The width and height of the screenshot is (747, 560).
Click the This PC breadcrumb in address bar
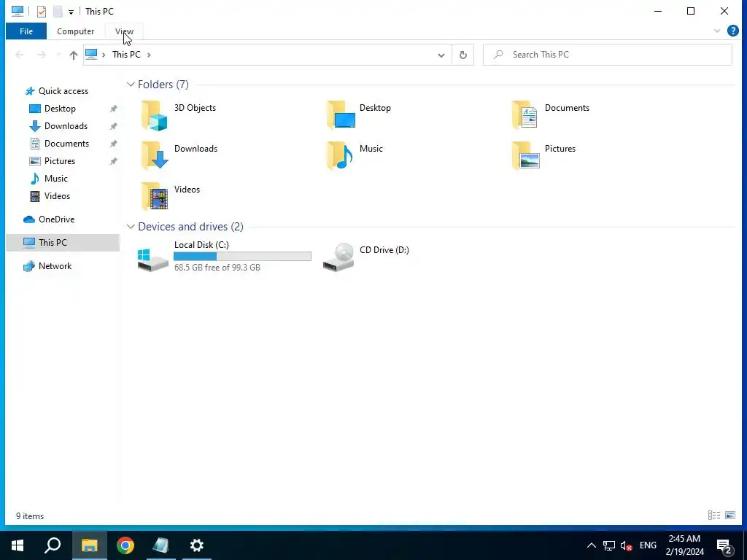pos(126,55)
